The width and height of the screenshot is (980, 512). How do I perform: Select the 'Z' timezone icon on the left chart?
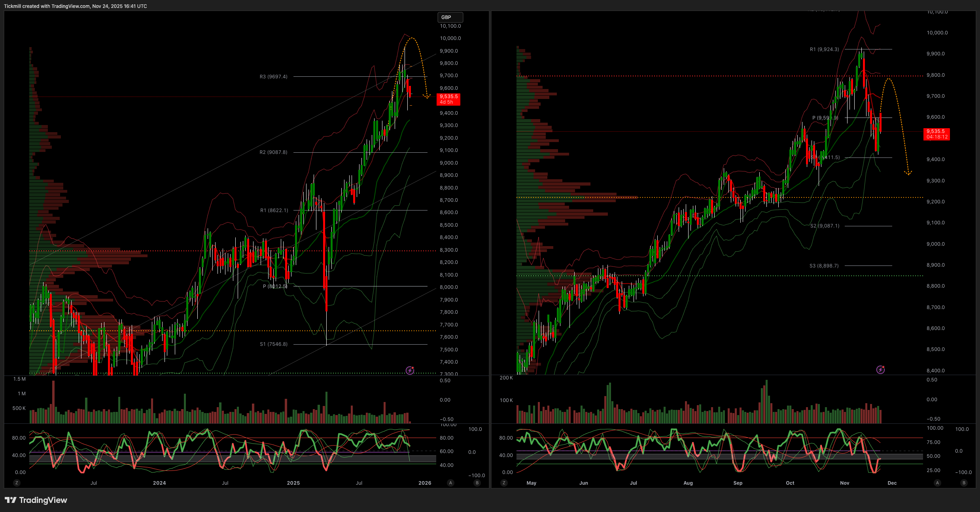(17, 483)
